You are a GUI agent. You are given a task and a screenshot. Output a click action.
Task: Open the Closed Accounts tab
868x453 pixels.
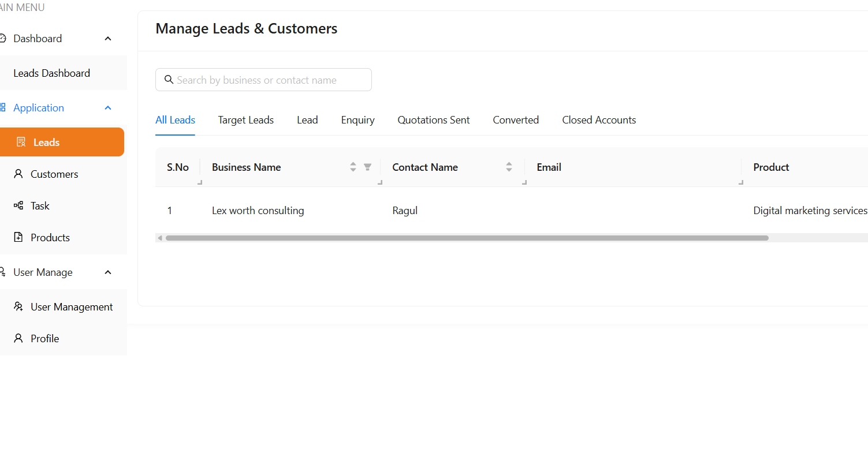[x=598, y=119]
